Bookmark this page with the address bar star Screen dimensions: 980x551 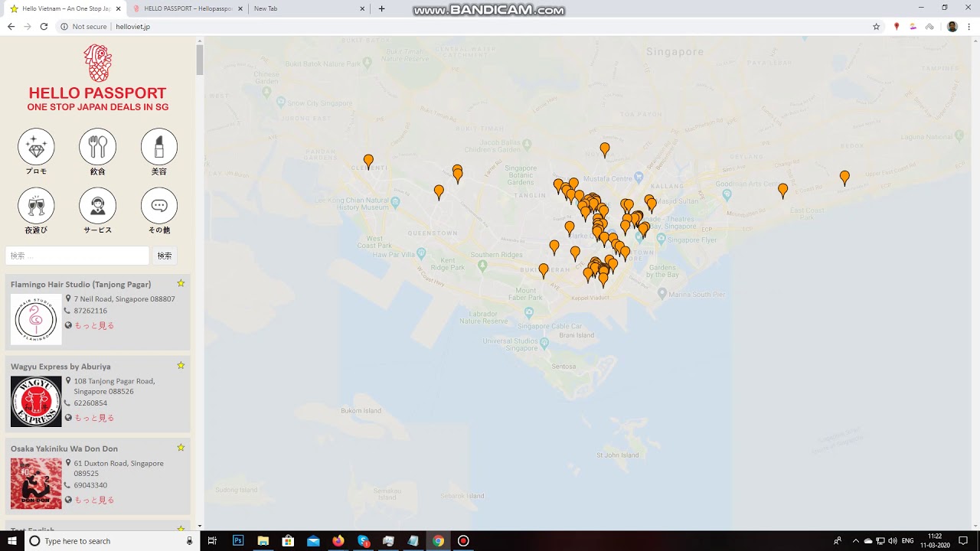tap(877, 27)
